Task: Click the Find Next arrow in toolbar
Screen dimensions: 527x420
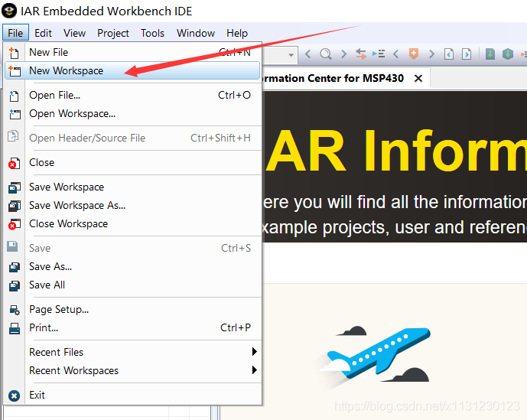Action: point(343,54)
